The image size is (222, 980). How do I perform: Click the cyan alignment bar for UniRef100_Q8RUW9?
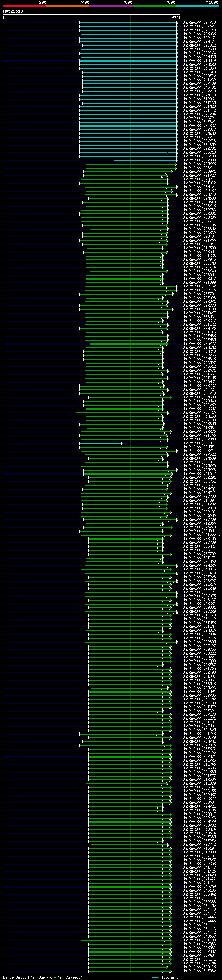pyautogui.click(x=146, y=160)
